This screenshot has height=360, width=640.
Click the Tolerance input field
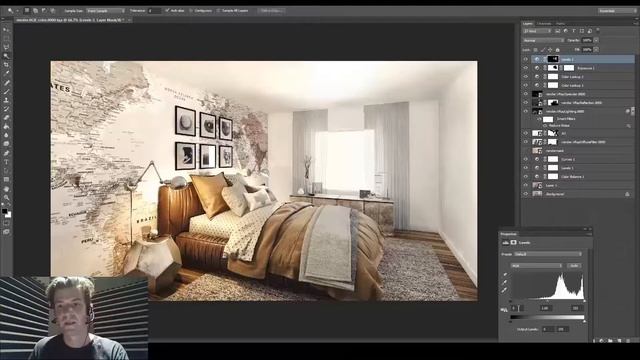[x=154, y=11]
